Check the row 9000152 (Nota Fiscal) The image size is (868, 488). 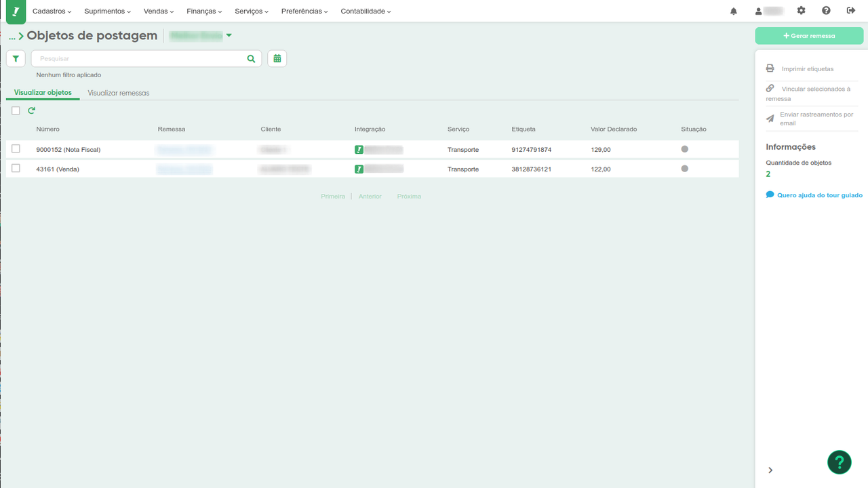[x=16, y=149]
